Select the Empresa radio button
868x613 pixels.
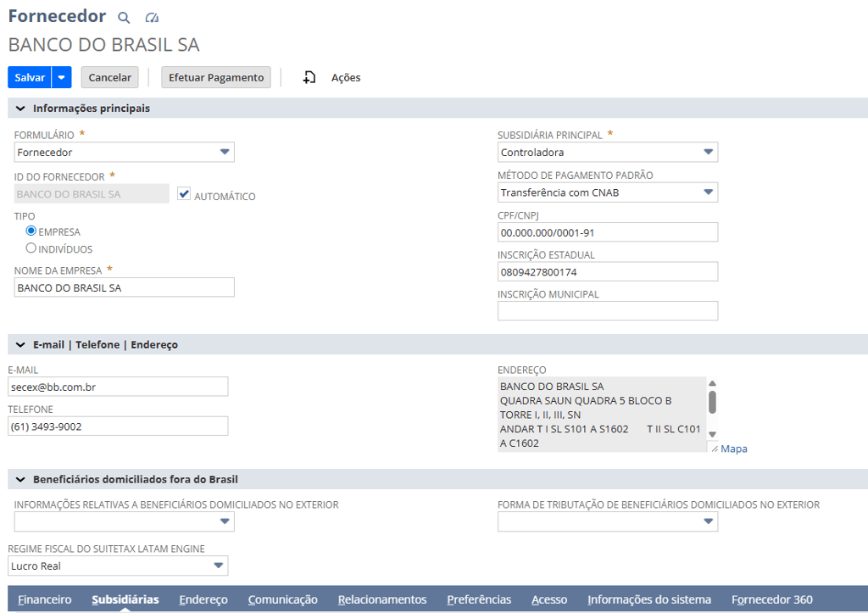coord(31,231)
